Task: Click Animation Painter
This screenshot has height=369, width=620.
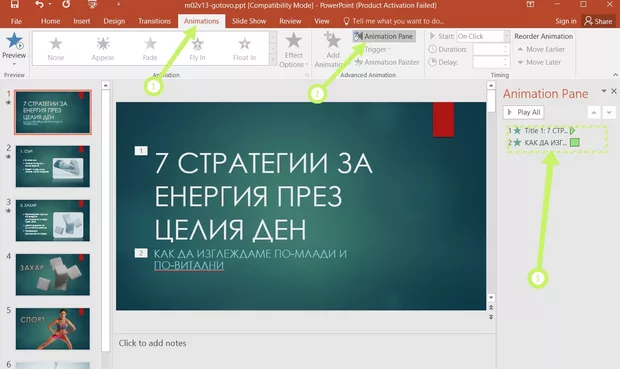Action: [x=387, y=62]
